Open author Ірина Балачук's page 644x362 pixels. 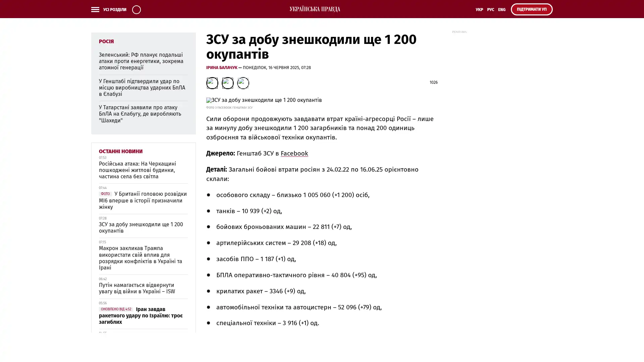(221, 68)
